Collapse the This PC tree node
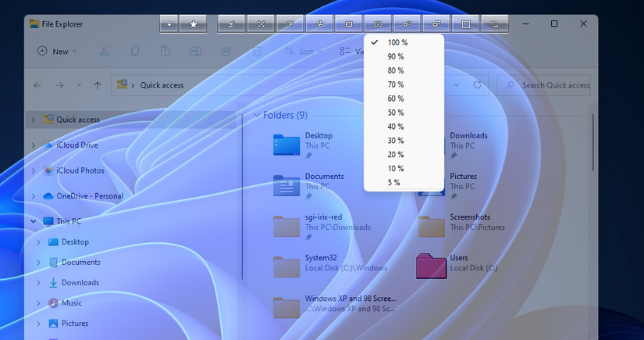Screen dimensions: 644x340 tap(34, 221)
